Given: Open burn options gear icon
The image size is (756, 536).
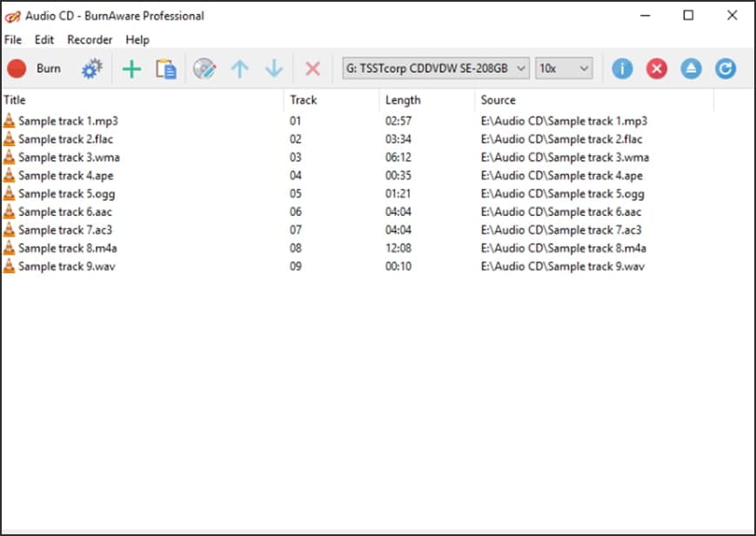Looking at the screenshot, I should pos(91,69).
